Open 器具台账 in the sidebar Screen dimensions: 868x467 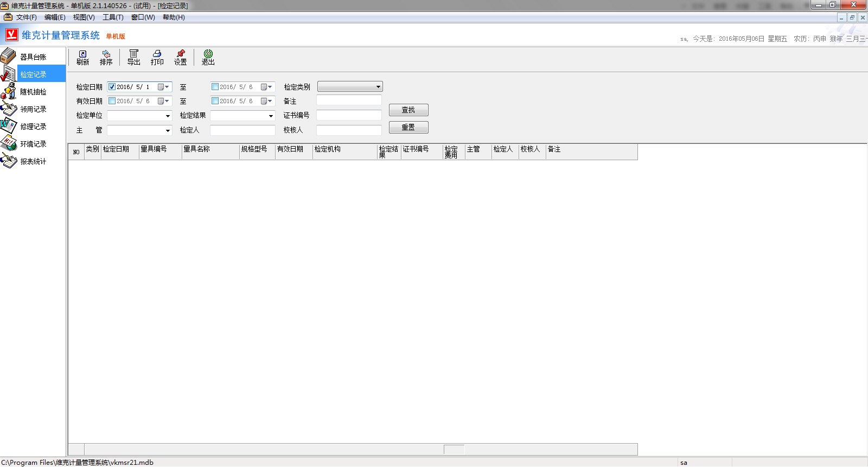tap(33, 56)
